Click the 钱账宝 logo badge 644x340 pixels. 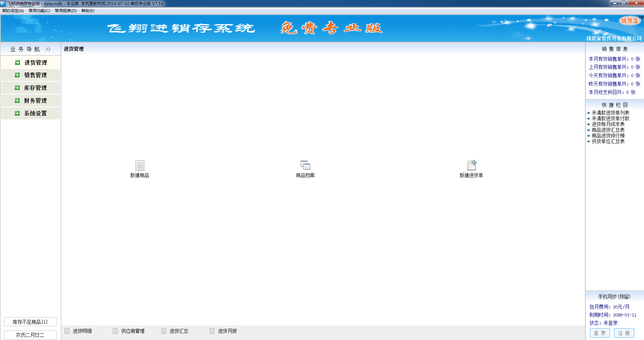629,21
